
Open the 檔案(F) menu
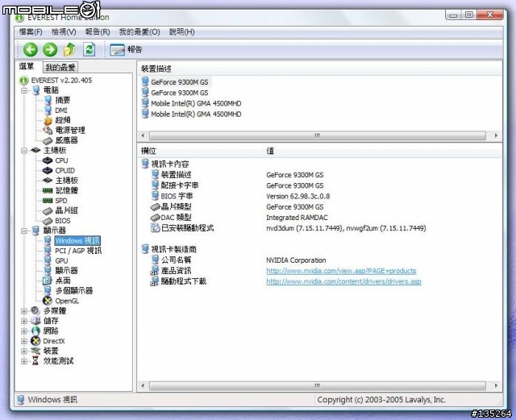(31, 32)
